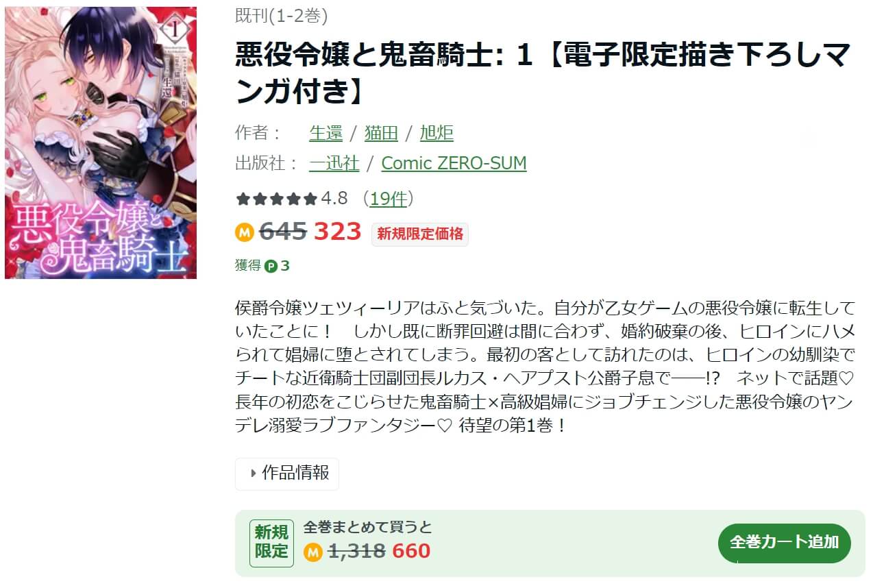The height and width of the screenshot is (588, 873).
Task: Click the book title heading
Action: (x=543, y=73)
